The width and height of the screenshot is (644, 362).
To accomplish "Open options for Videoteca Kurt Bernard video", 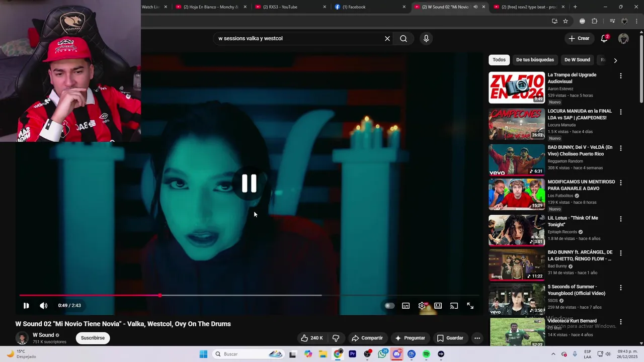I will click(621, 322).
